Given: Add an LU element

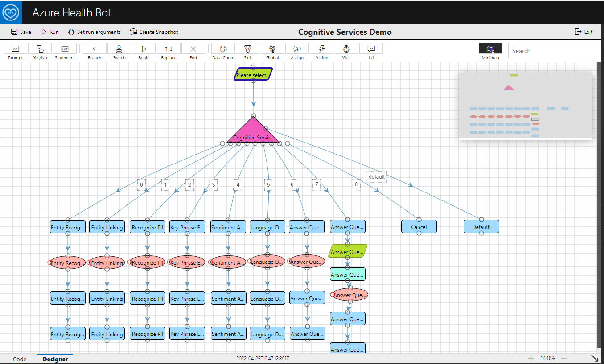Looking at the screenshot, I should pos(371,52).
